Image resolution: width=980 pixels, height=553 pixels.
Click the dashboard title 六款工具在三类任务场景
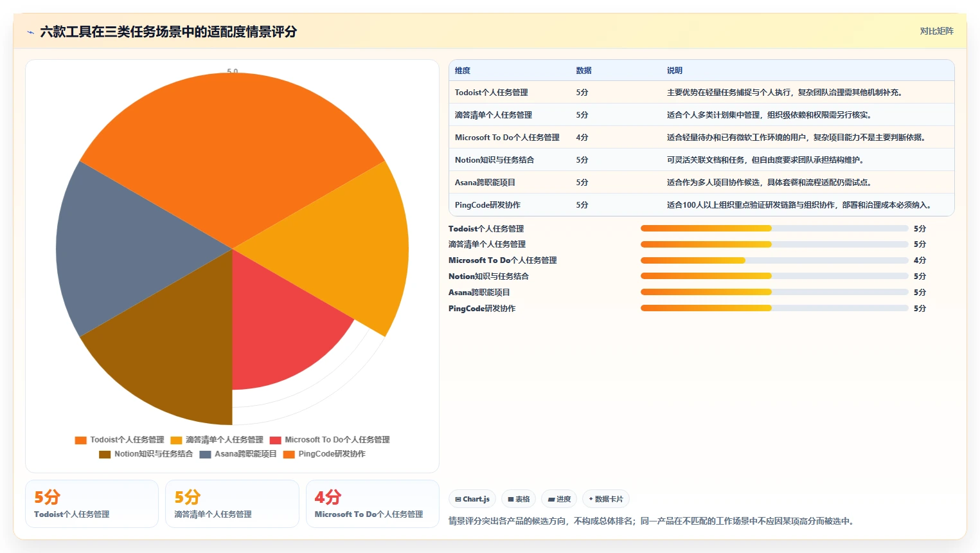pos(168,32)
